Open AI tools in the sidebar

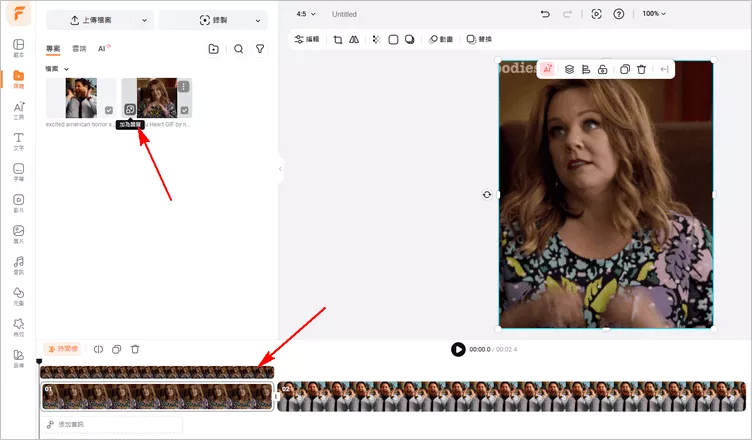19,110
